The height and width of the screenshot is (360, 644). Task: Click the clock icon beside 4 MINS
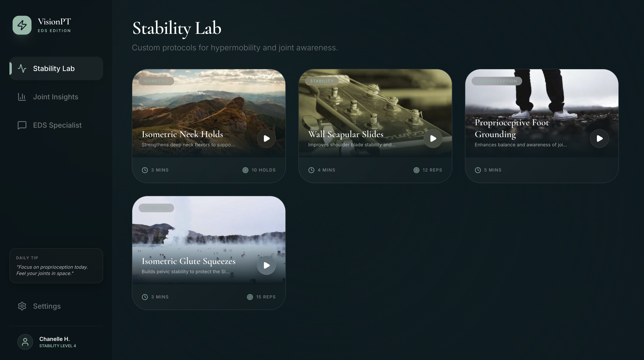(x=311, y=170)
